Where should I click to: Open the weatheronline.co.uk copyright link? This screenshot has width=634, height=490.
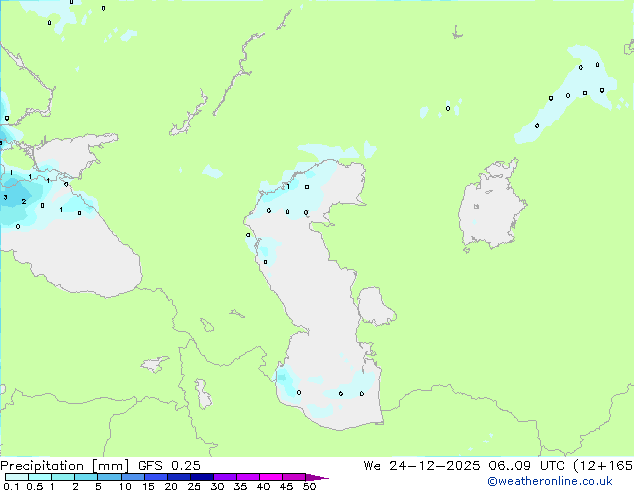pyautogui.click(x=549, y=481)
